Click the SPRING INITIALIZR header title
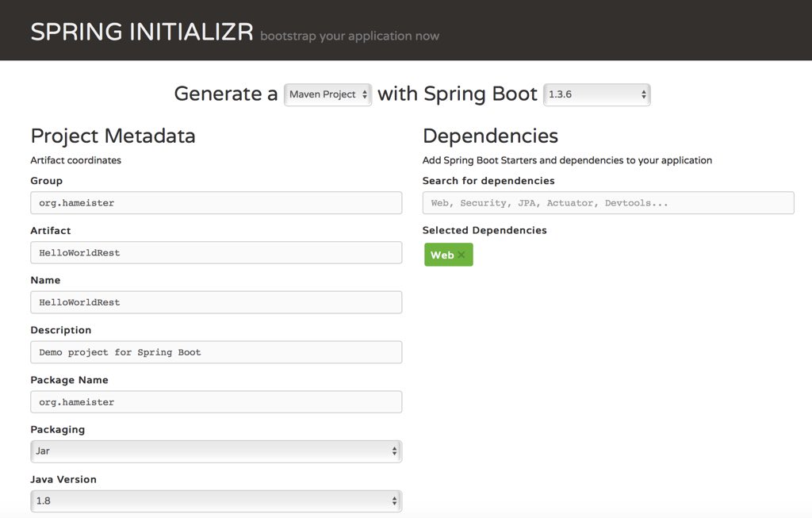 (142, 33)
